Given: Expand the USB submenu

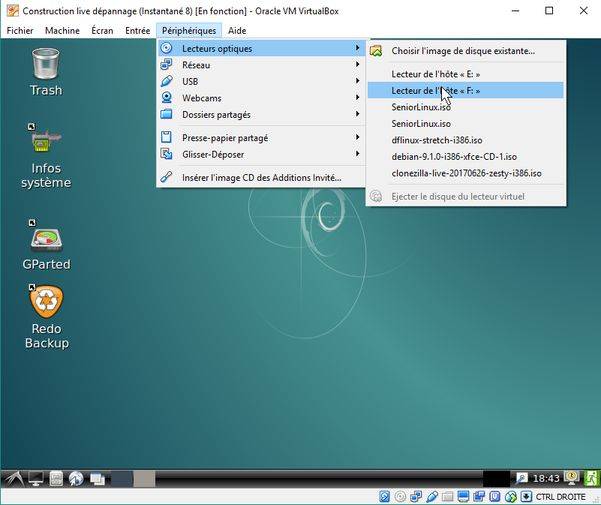Looking at the screenshot, I should pos(261,81).
